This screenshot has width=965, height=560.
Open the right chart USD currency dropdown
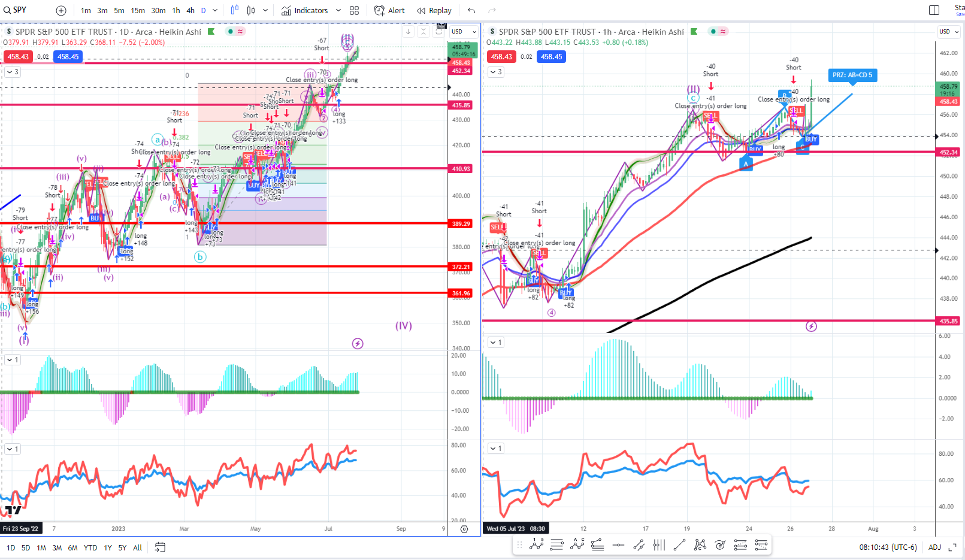point(948,32)
